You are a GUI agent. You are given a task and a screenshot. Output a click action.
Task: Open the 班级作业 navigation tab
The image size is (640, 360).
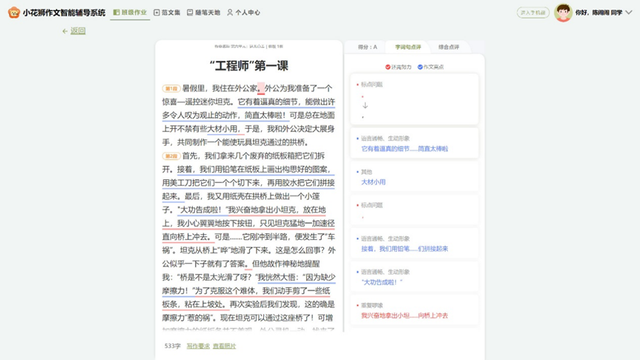pos(130,13)
